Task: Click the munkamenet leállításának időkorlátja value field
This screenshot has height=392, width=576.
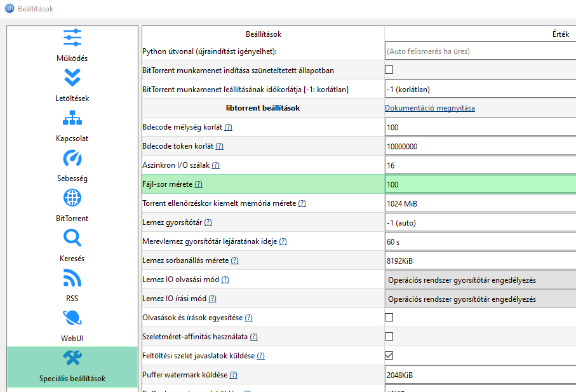Action: pyautogui.click(x=480, y=90)
